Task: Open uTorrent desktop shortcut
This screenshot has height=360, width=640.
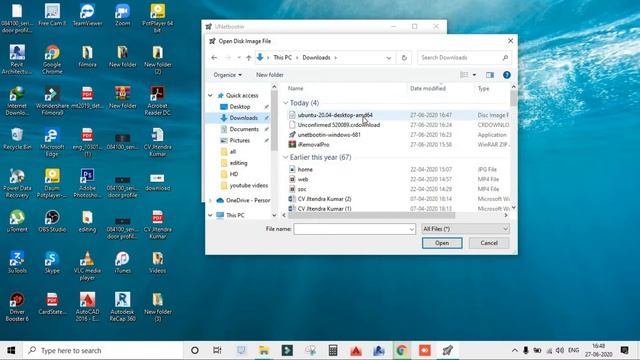Action: 17,220
